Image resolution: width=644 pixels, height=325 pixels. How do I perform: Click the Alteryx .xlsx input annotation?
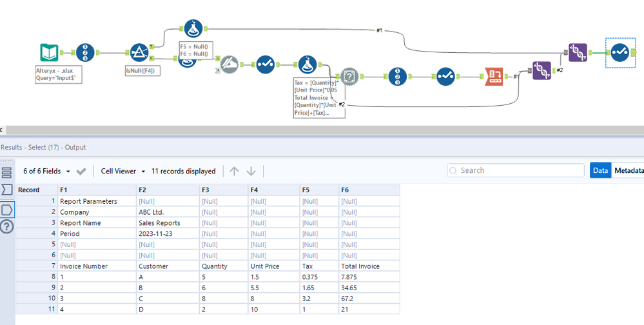tap(58, 75)
